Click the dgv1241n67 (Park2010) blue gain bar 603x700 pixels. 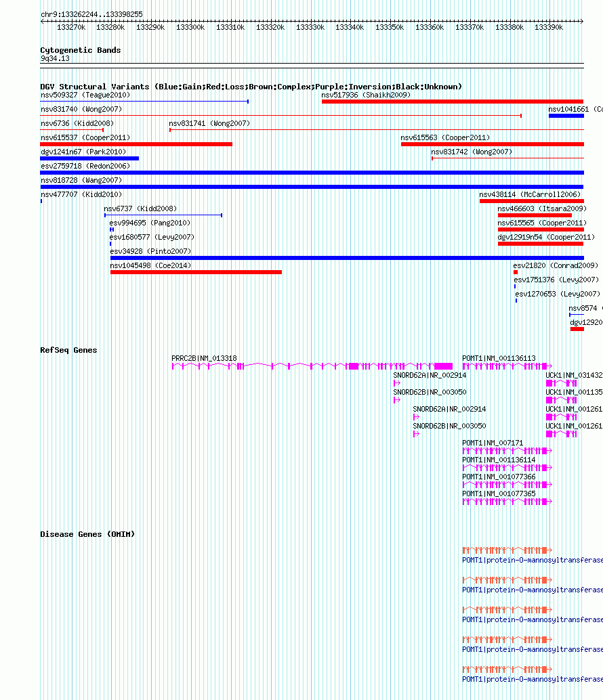(x=89, y=158)
